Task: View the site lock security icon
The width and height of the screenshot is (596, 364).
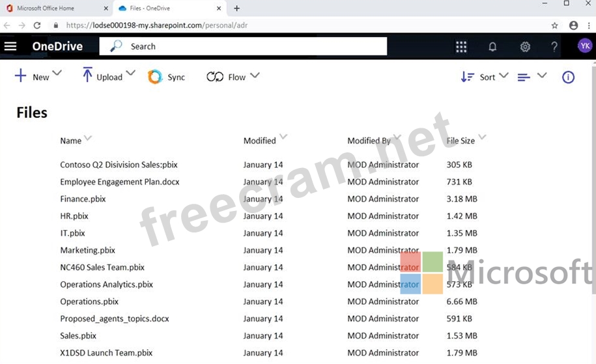Action: pos(56,25)
